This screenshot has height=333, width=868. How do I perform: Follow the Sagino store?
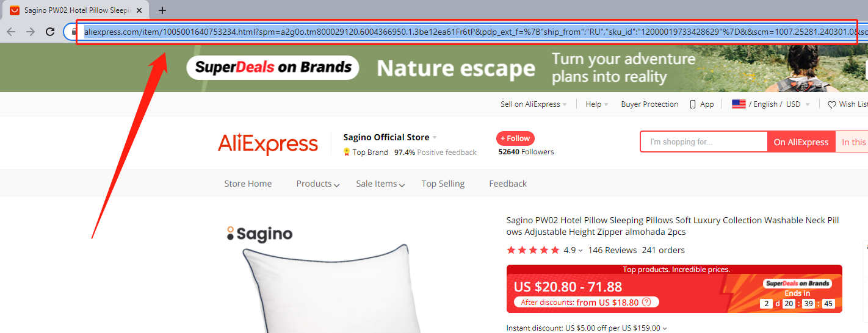[x=515, y=138]
